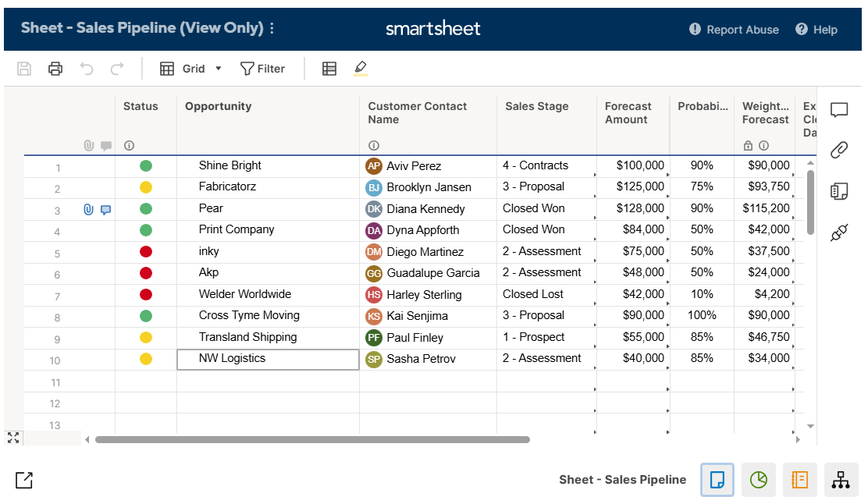Expand the sheet via the bottom-left expand arrows
Viewport: 868px width, 504px height.
point(12,438)
